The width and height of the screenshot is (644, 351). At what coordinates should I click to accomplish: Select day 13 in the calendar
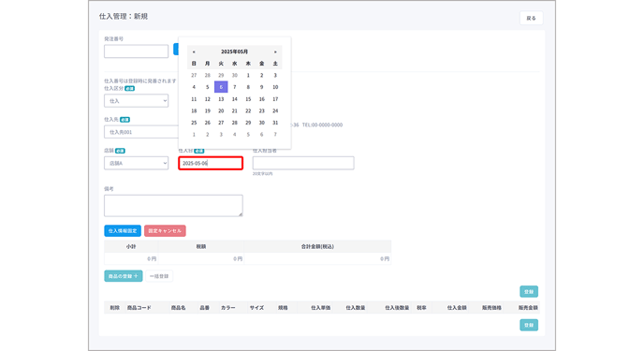[x=221, y=99]
